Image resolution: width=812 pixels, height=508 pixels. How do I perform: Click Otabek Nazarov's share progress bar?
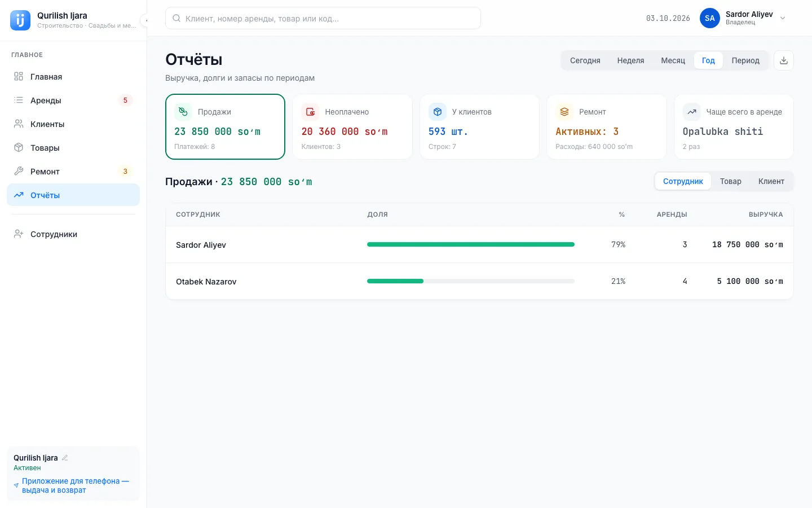[x=471, y=281]
